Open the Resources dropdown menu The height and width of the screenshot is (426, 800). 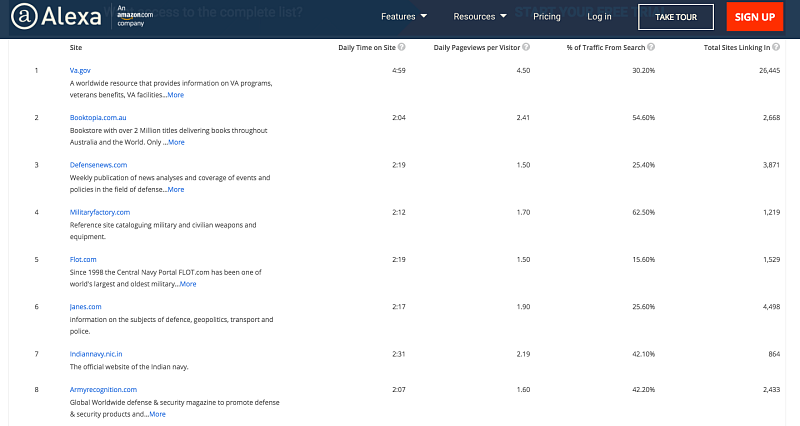[481, 17]
